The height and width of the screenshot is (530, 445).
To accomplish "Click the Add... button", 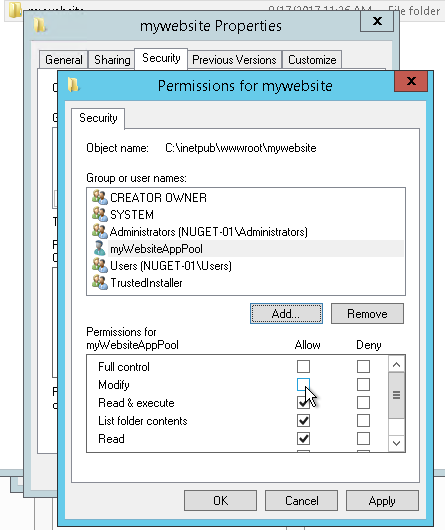I will (x=286, y=314).
